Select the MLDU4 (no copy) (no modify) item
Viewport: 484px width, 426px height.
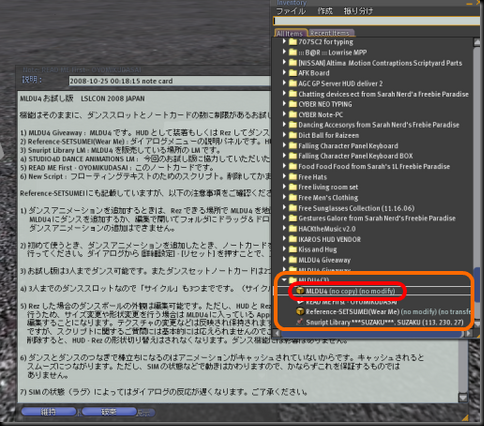pyautogui.click(x=350, y=291)
